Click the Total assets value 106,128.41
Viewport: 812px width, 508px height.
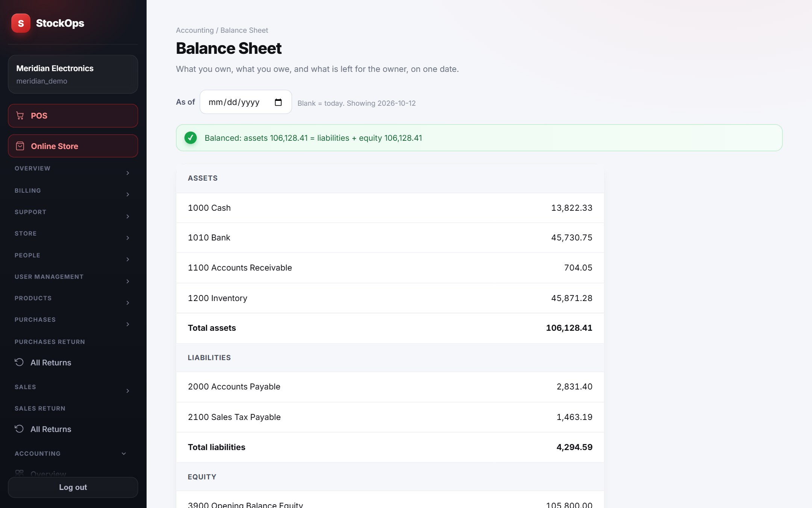569,328
